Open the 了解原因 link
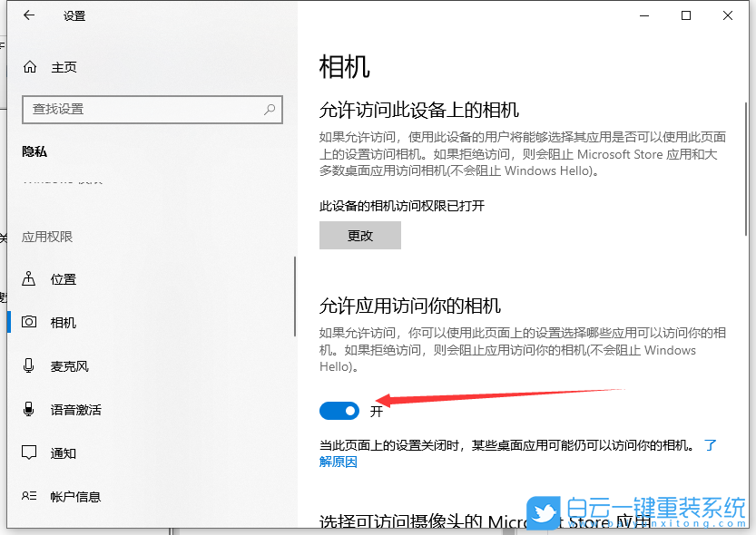 point(337,462)
